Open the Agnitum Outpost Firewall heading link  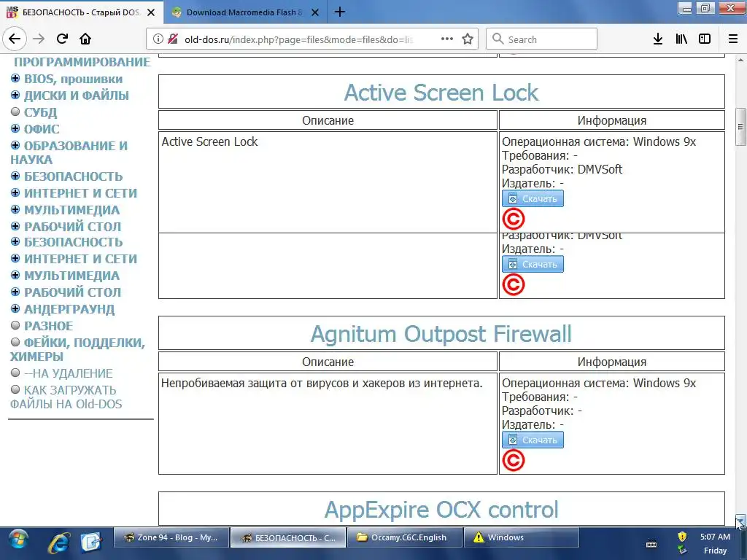[441, 334]
